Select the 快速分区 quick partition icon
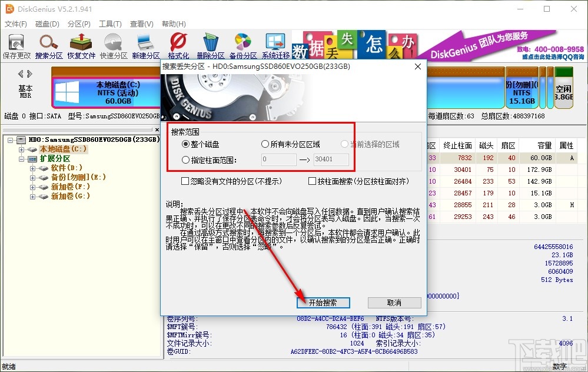This screenshot has width=588, height=372. tap(113, 46)
